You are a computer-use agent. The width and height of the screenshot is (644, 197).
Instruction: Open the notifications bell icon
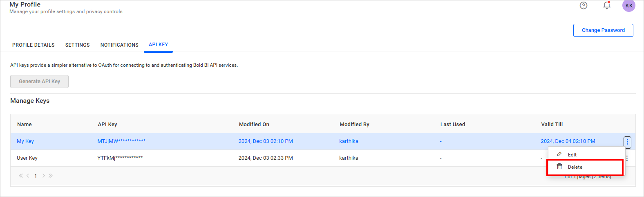(x=607, y=5)
